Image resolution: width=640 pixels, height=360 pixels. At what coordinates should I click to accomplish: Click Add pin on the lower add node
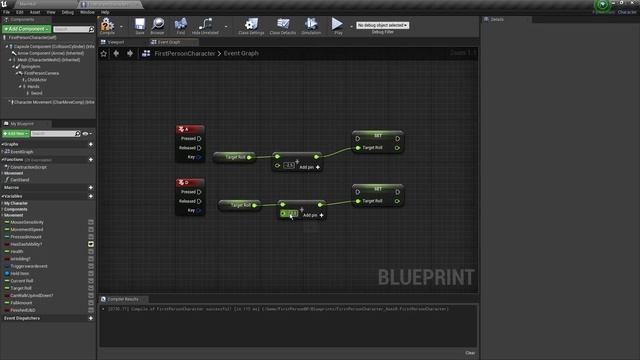click(313, 215)
